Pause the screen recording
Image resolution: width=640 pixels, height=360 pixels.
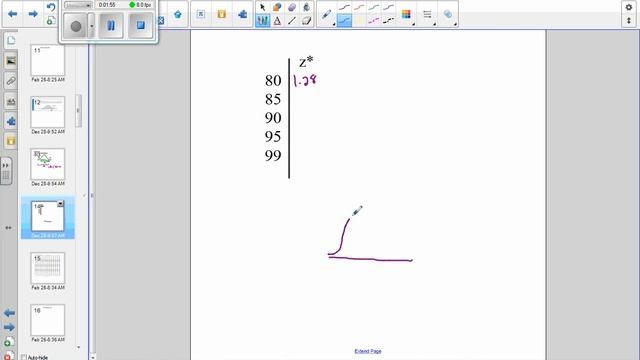click(x=111, y=26)
